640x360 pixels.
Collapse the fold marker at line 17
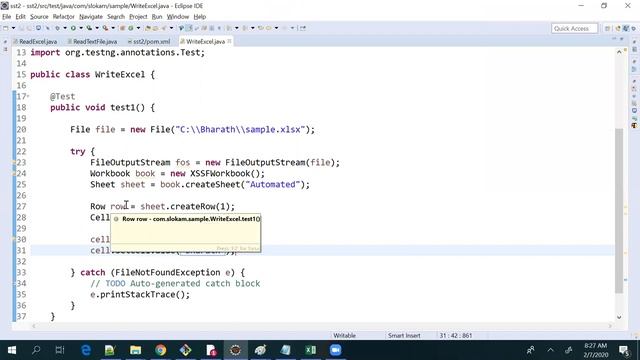click(28, 96)
